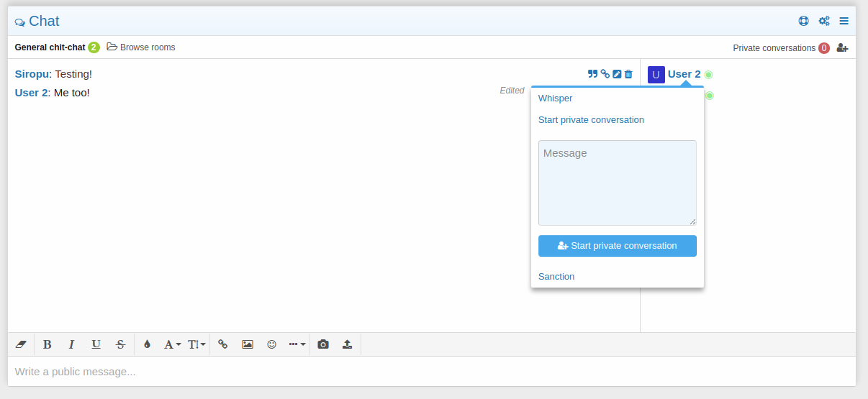This screenshot has width=868, height=399.
Task: Click the edit message pencil icon
Action: click(617, 74)
